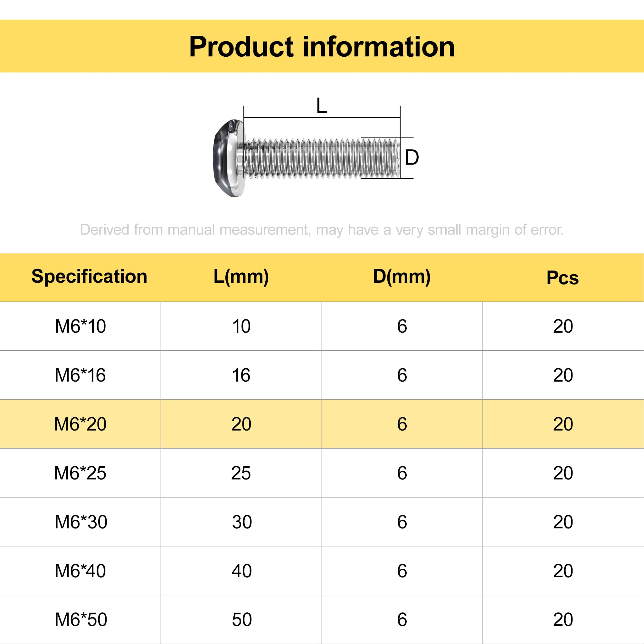Click the length value 25 cell

coord(241,473)
